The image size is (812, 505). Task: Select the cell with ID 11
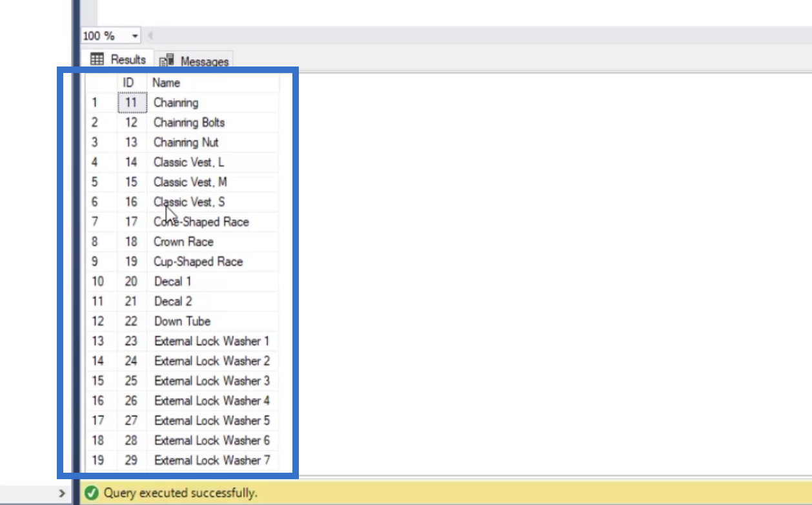coord(132,103)
